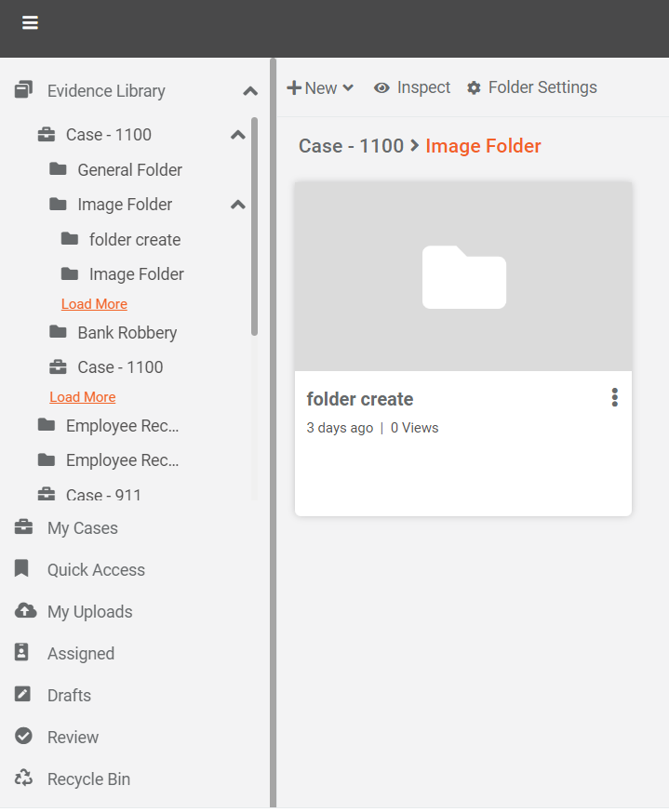Open the folder create thumbnail
This screenshot has height=812, width=669.
coord(463,276)
